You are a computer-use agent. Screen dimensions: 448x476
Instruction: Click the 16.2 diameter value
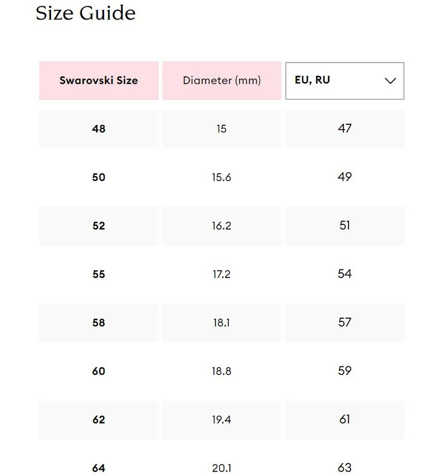click(x=222, y=226)
